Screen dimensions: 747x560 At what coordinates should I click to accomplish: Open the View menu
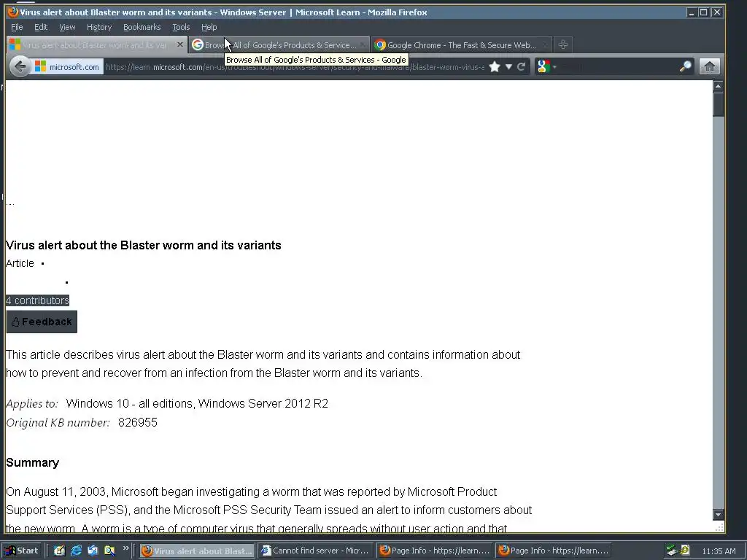tap(67, 27)
